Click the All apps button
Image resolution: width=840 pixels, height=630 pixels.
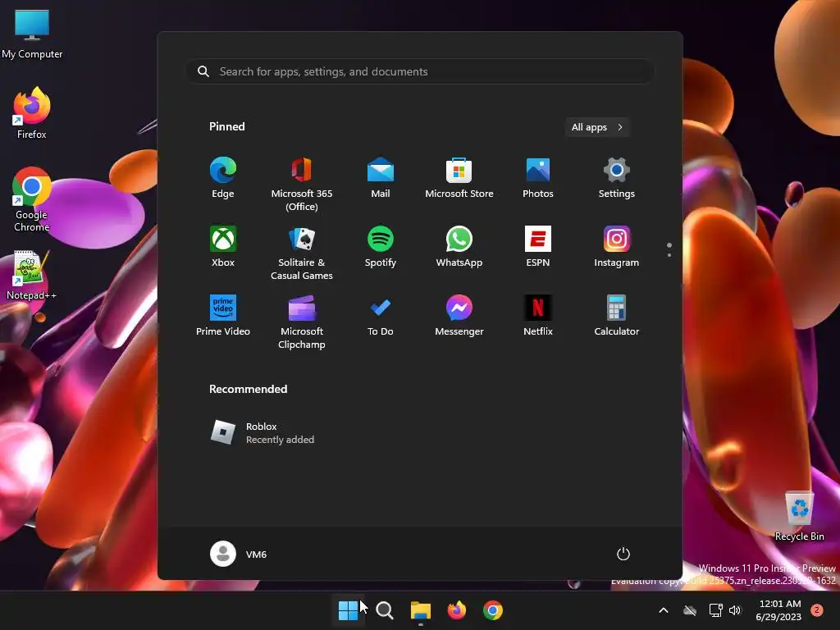(597, 127)
